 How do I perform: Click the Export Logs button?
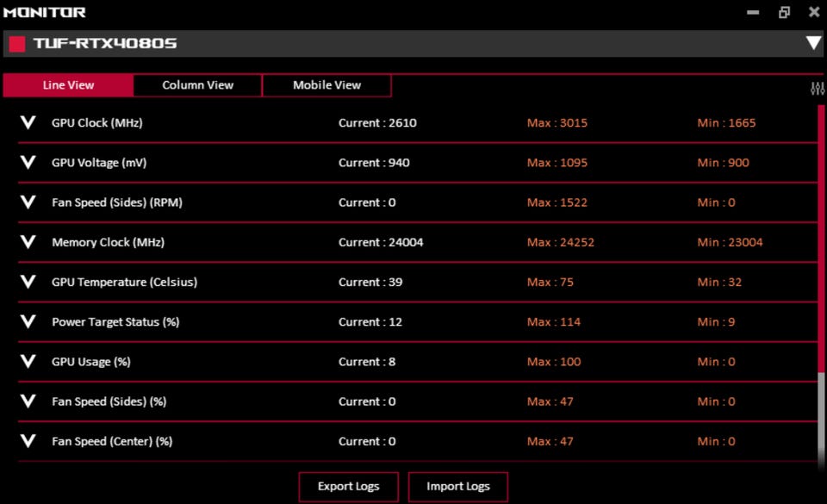(x=349, y=487)
